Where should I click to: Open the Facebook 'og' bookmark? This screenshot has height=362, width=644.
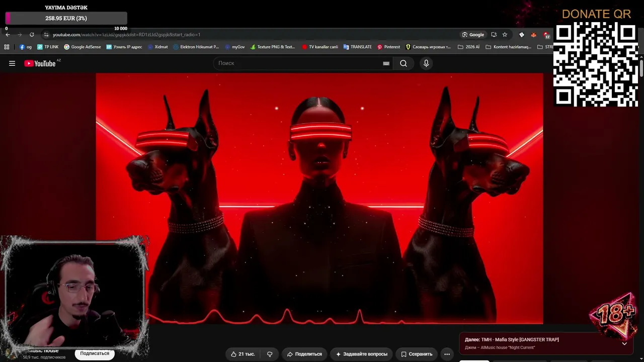pyautogui.click(x=26, y=47)
